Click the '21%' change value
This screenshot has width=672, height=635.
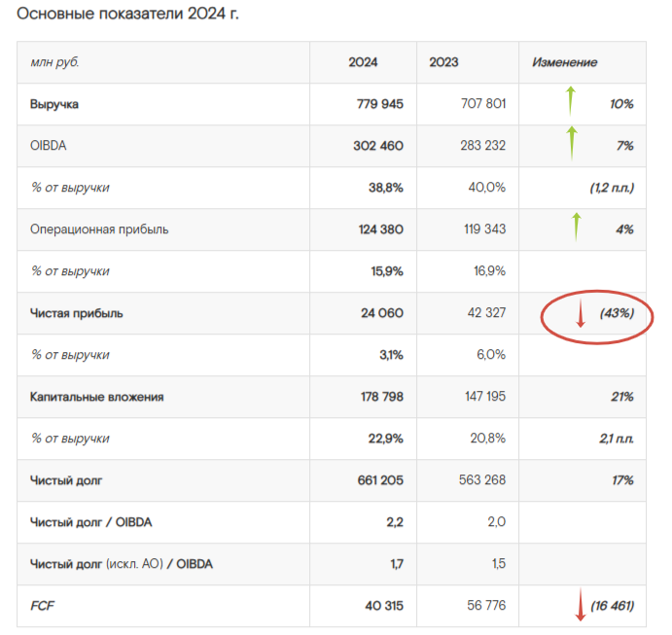coord(622,397)
